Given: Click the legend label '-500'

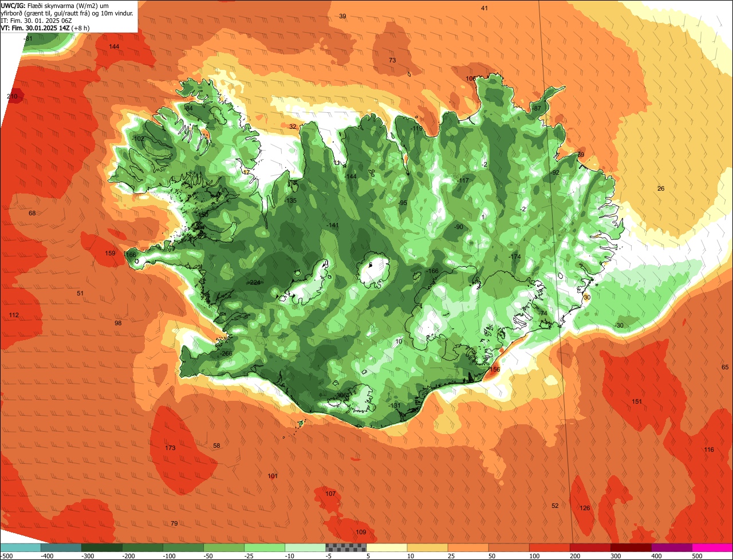Looking at the screenshot, I should tap(6, 556).
